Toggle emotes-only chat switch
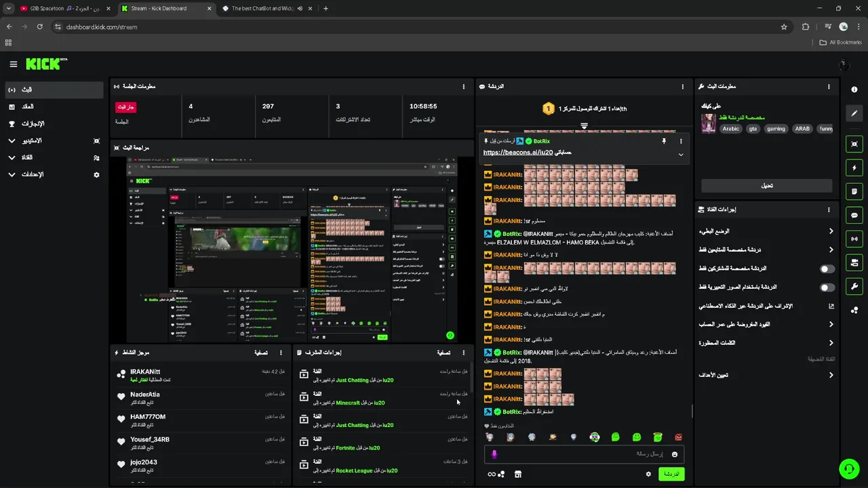 click(827, 287)
